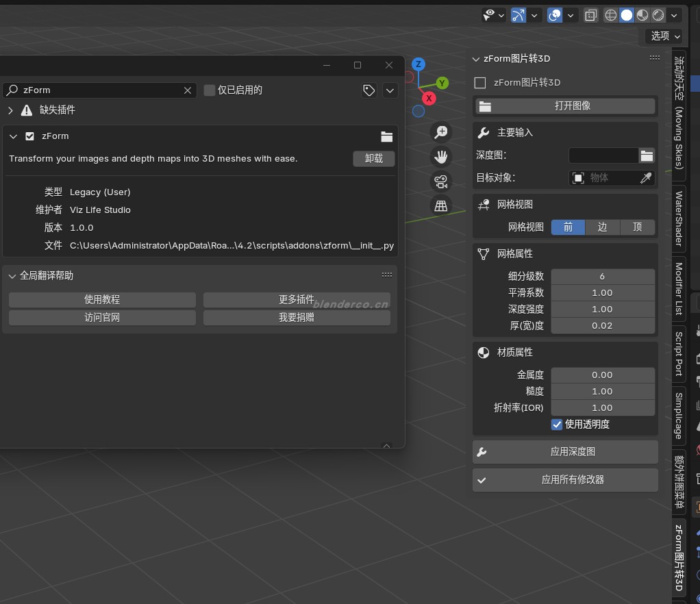
Task: Switch to rendered viewport shading
Action: [x=658, y=15]
